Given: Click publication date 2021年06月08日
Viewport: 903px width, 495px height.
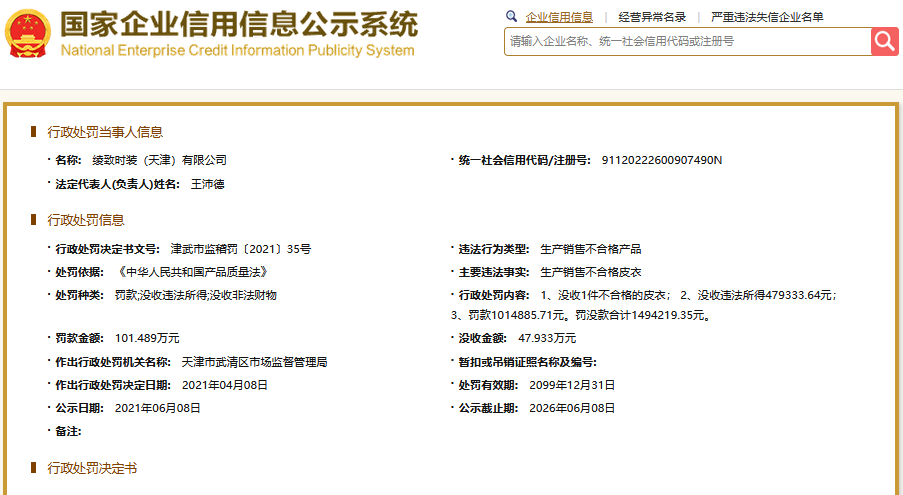Looking at the screenshot, I should pos(158,408).
